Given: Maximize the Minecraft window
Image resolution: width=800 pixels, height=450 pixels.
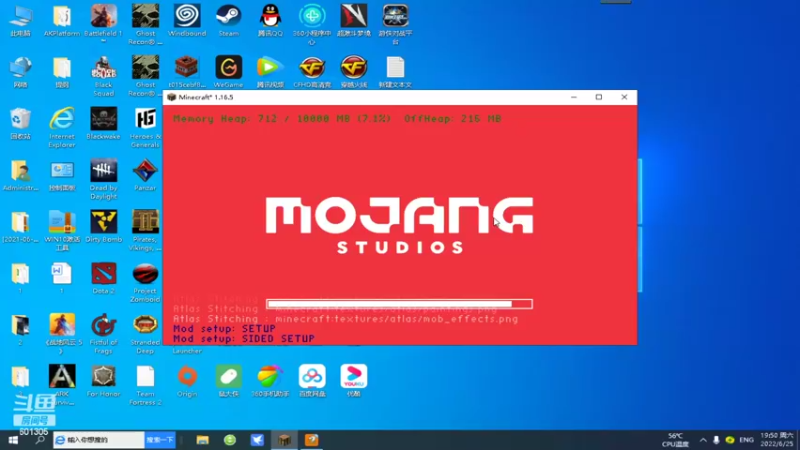Looking at the screenshot, I should pyautogui.click(x=598, y=97).
